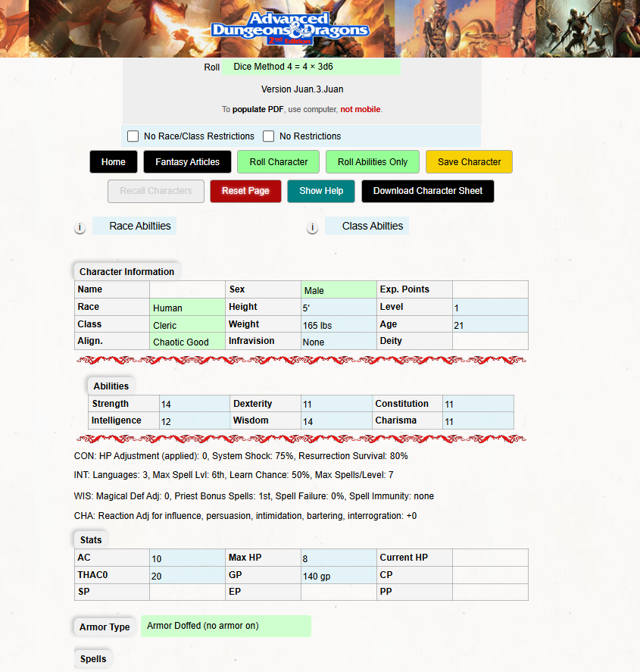This screenshot has height=672, width=640.
Task: Open the Dice Method roll dropdown
Action: pyautogui.click(x=311, y=67)
